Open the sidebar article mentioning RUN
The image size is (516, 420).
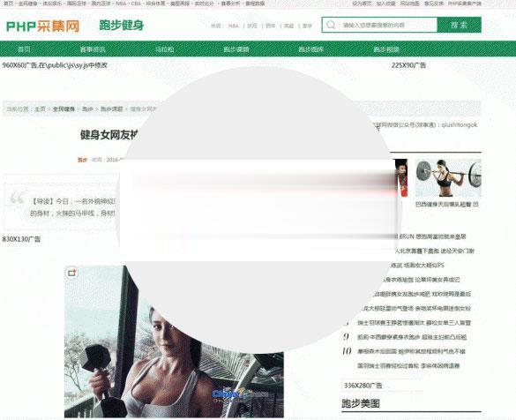(431, 236)
